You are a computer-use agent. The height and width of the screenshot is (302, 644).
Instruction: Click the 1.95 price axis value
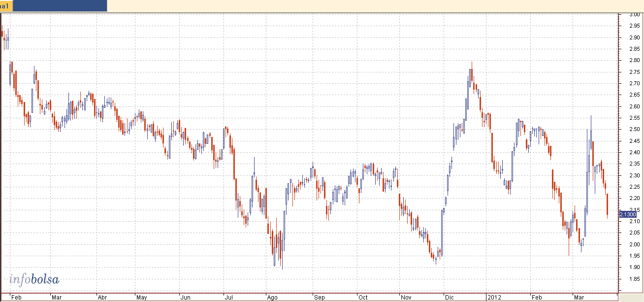(635, 256)
